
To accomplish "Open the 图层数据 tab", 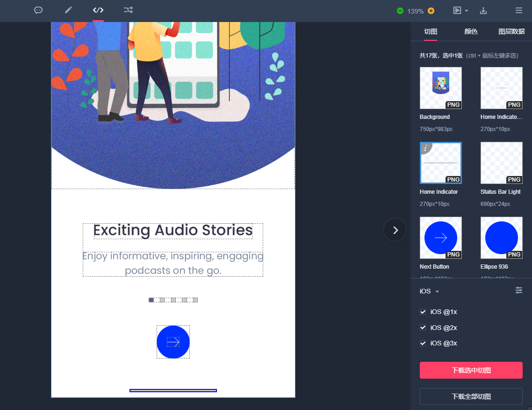I will pyautogui.click(x=511, y=32).
